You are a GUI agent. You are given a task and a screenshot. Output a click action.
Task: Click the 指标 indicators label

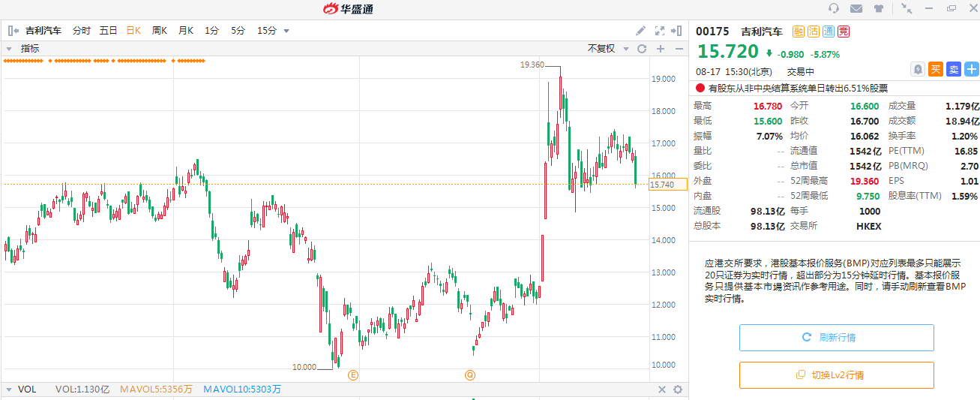click(30, 49)
